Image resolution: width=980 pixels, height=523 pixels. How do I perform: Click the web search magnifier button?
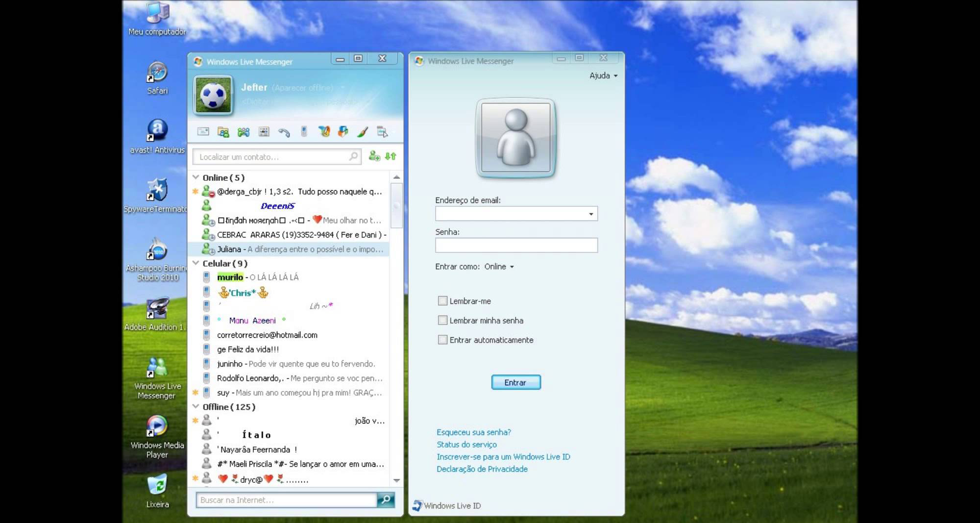386,499
